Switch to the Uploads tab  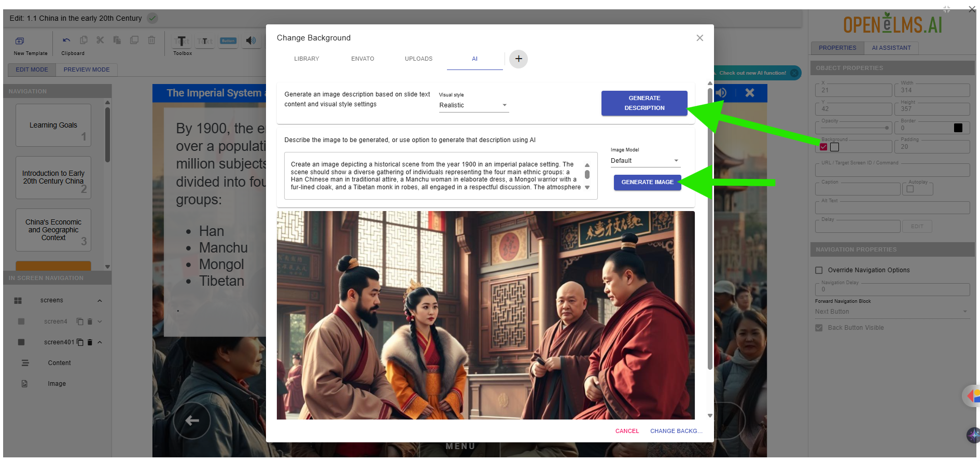[x=418, y=59]
